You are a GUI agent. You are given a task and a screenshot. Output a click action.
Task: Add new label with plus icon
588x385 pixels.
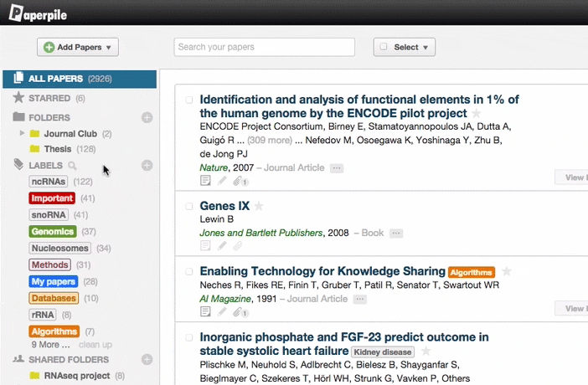[147, 166]
